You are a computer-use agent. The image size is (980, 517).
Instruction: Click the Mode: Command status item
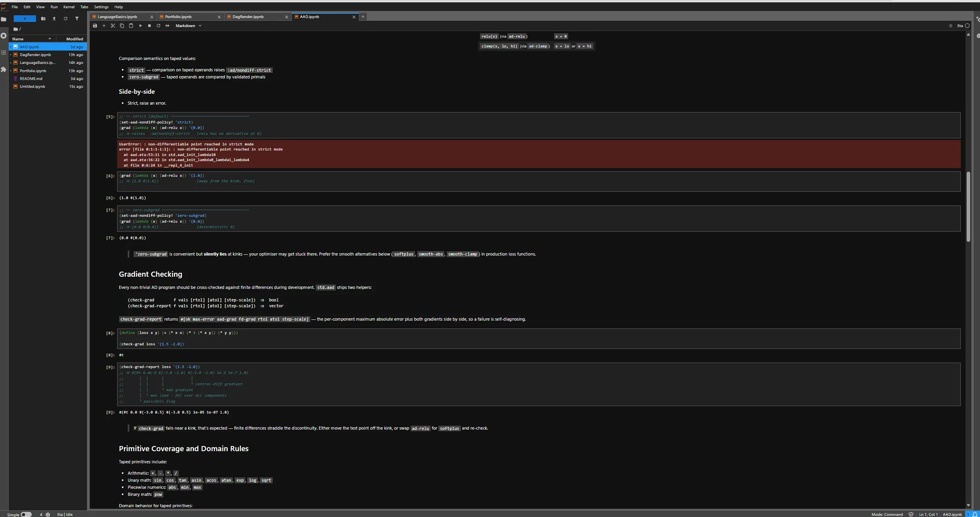click(x=887, y=514)
